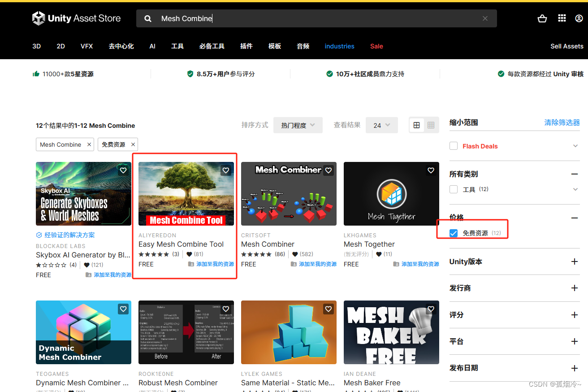Open the 插件 menu

pos(246,46)
